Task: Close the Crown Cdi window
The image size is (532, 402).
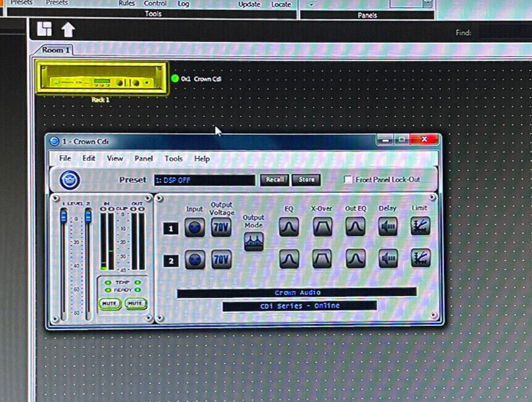Action: [424, 139]
